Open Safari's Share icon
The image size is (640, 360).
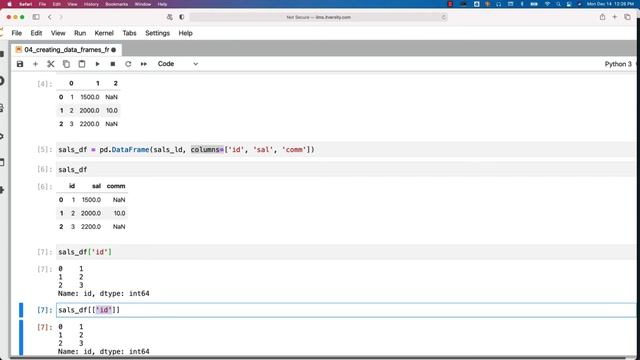pos(602,17)
